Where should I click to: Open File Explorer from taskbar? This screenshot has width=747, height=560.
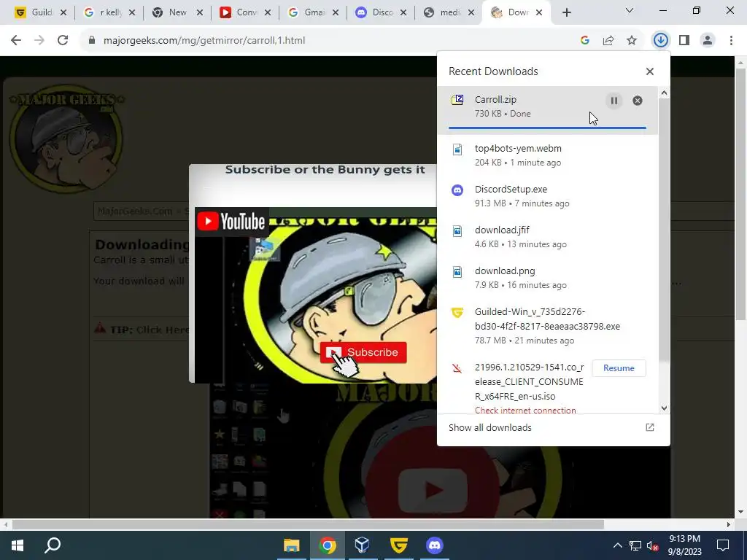pos(292,545)
